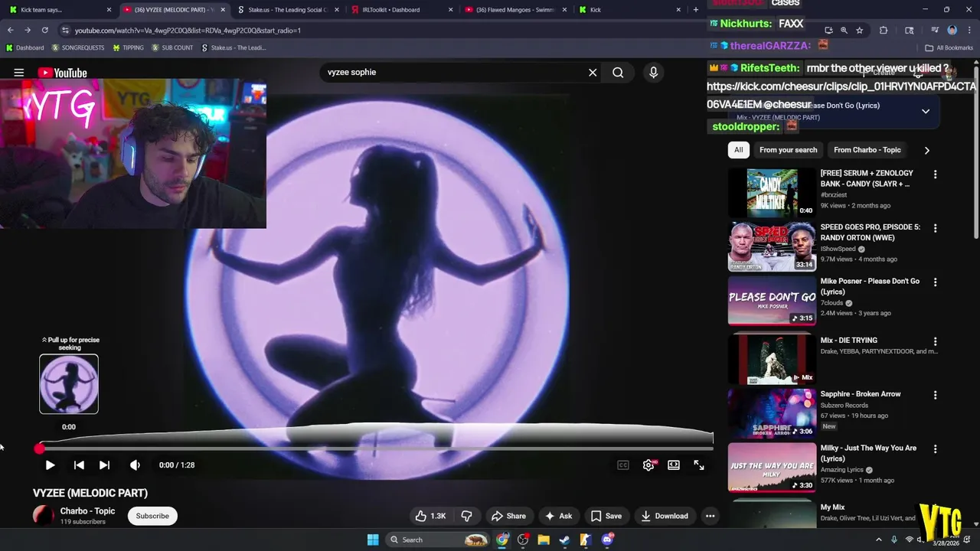Open options for Mike Posner Please Don't Go
980x551 pixels.
point(935,282)
